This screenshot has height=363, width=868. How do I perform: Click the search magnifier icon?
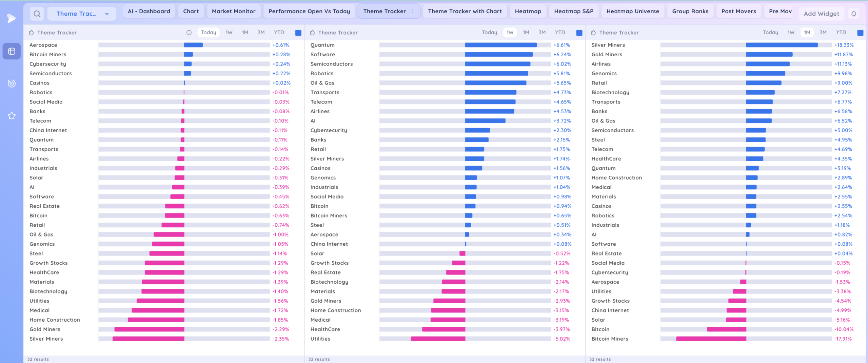tap(37, 14)
